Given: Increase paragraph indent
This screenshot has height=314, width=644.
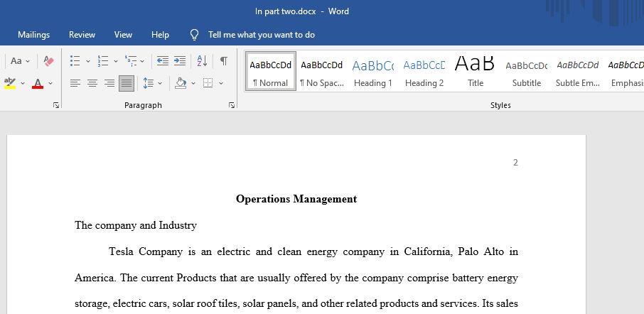Looking at the screenshot, I should coord(180,61).
